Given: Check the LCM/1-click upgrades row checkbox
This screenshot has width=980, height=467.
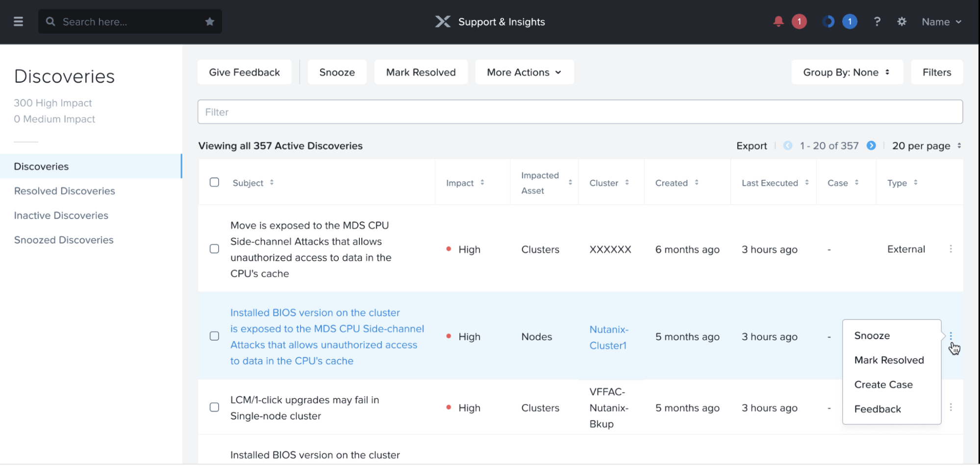Looking at the screenshot, I should (214, 407).
